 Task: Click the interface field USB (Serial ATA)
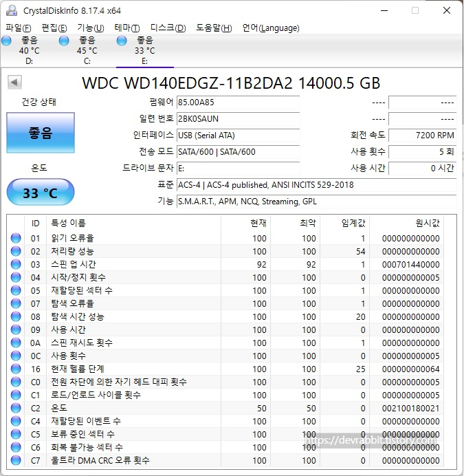239,135
